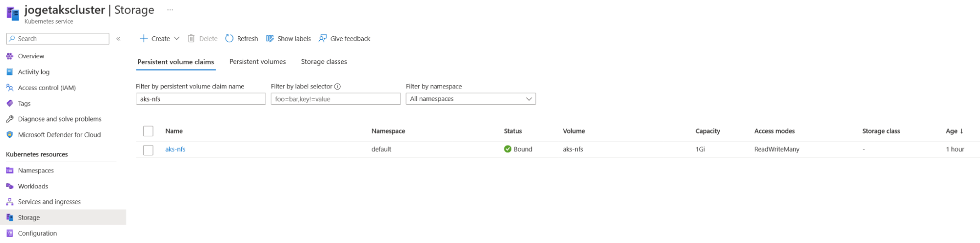Open Workloads from the sidebar icon
The image size is (980, 243).
tap(10, 186)
